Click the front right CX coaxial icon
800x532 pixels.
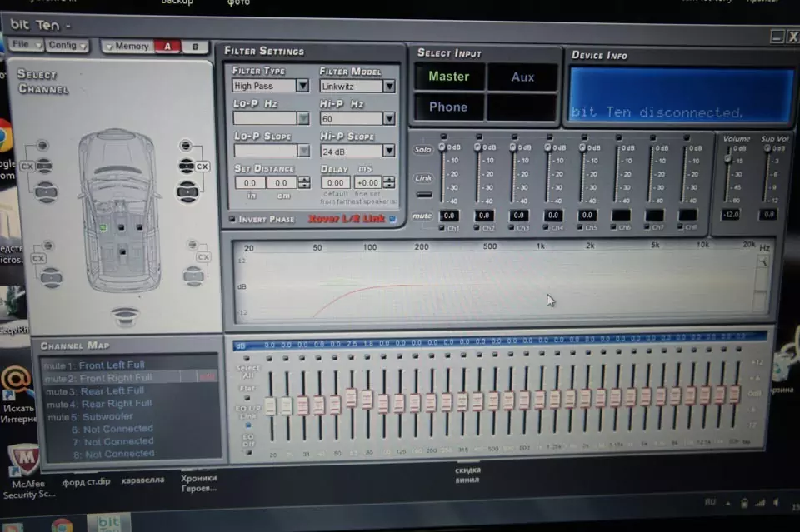[x=202, y=167]
